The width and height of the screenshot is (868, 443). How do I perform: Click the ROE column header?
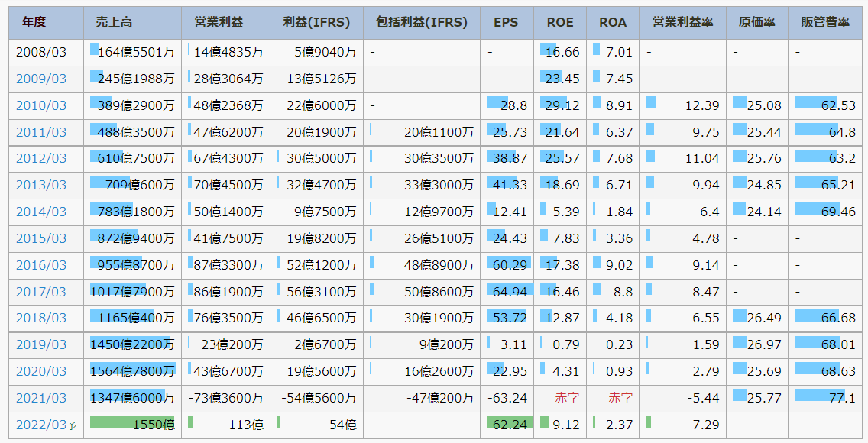[x=559, y=23]
